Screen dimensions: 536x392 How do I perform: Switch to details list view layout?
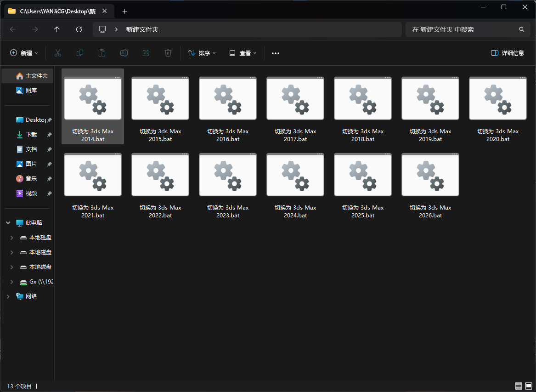519,386
